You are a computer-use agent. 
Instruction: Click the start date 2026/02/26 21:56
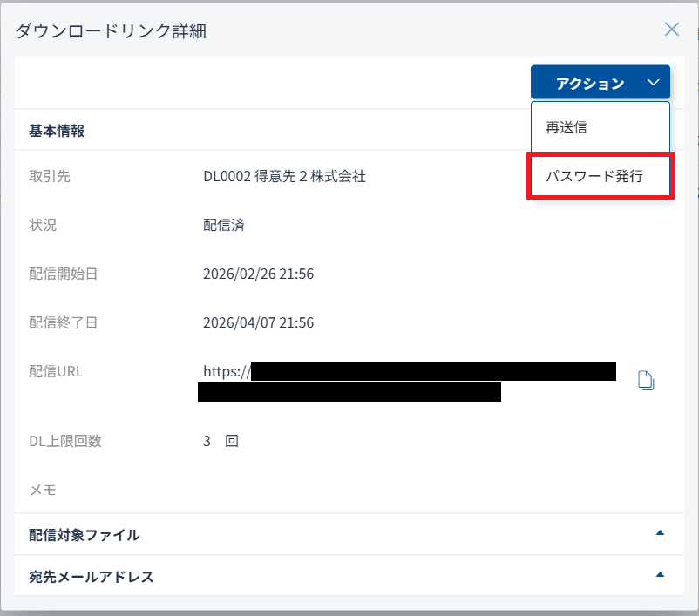click(x=258, y=274)
